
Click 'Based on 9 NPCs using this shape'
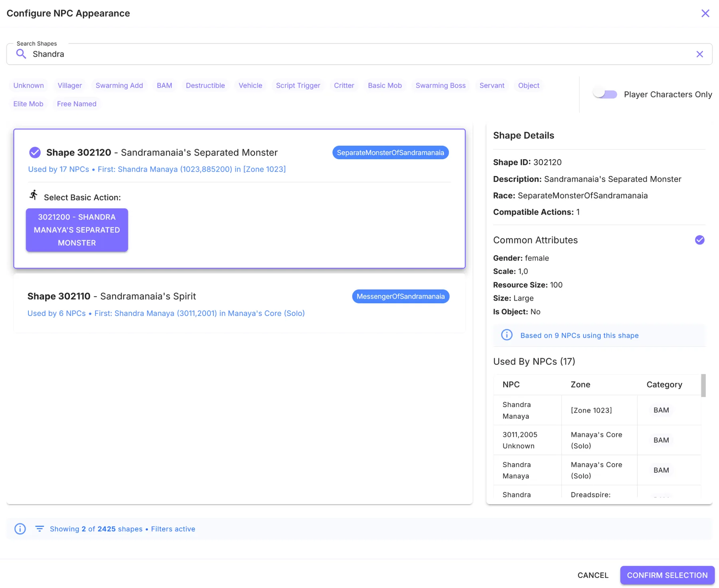click(579, 335)
